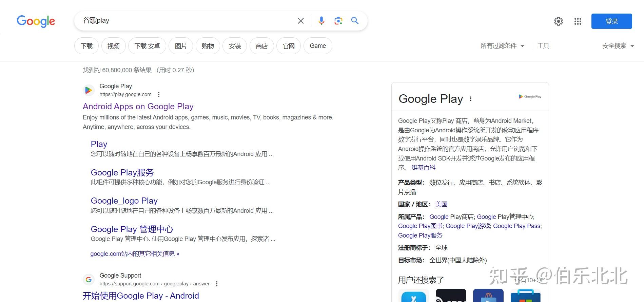Click the Google Play favicon in first result

(x=89, y=90)
